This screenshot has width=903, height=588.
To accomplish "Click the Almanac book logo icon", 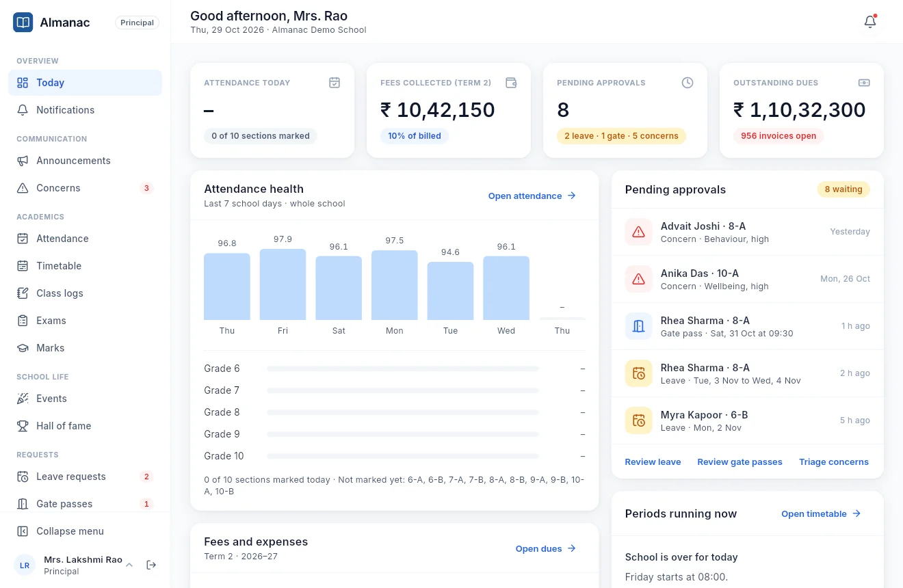I will (23, 23).
